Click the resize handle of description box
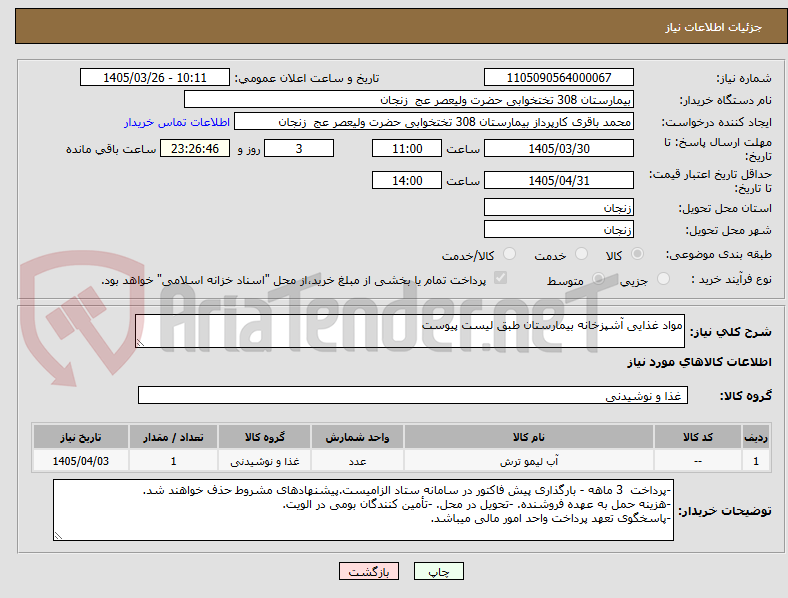This screenshot has width=788, height=598. tap(140, 342)
